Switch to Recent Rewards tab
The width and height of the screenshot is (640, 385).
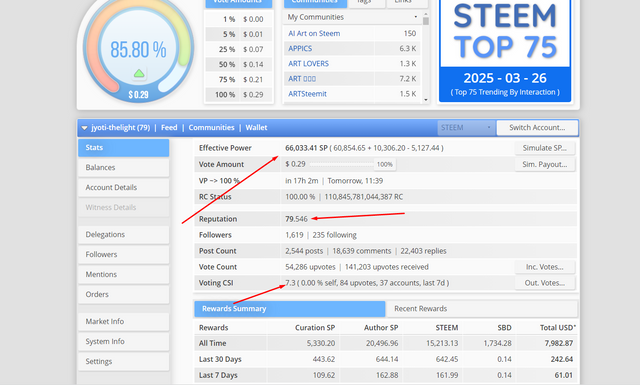click(x=481, y=309)
